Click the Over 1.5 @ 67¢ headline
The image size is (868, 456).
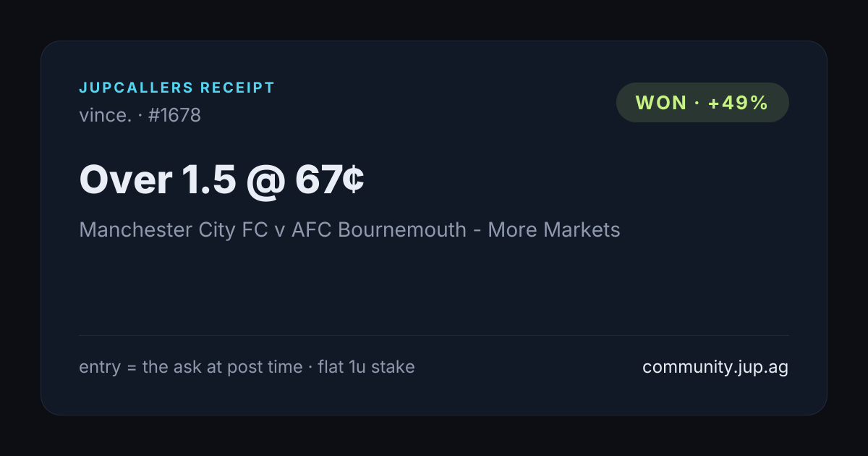coord(221,180)
